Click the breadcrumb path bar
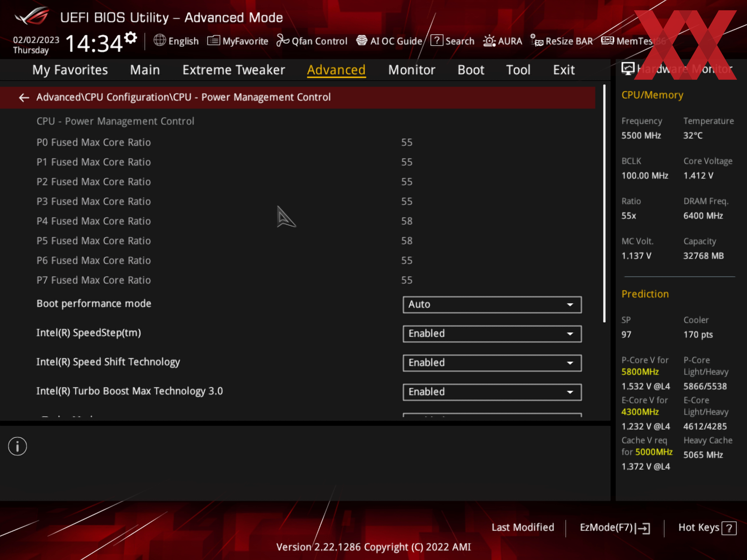 (x=298, y=97)
